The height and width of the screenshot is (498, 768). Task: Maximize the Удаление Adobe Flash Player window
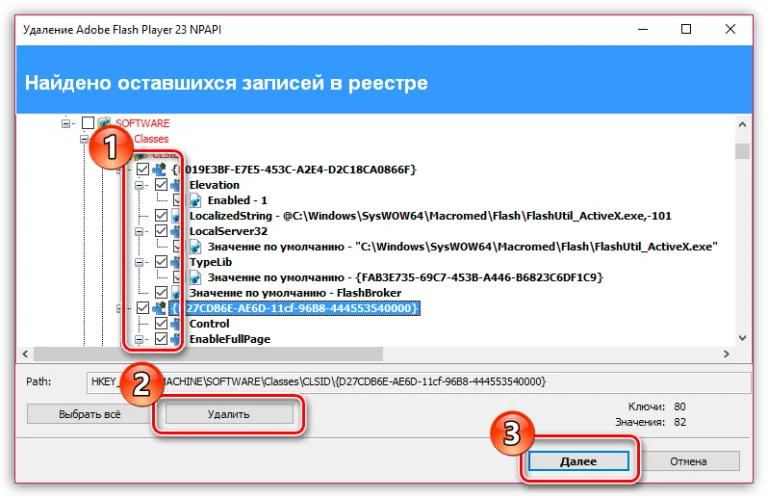(686, 29)
